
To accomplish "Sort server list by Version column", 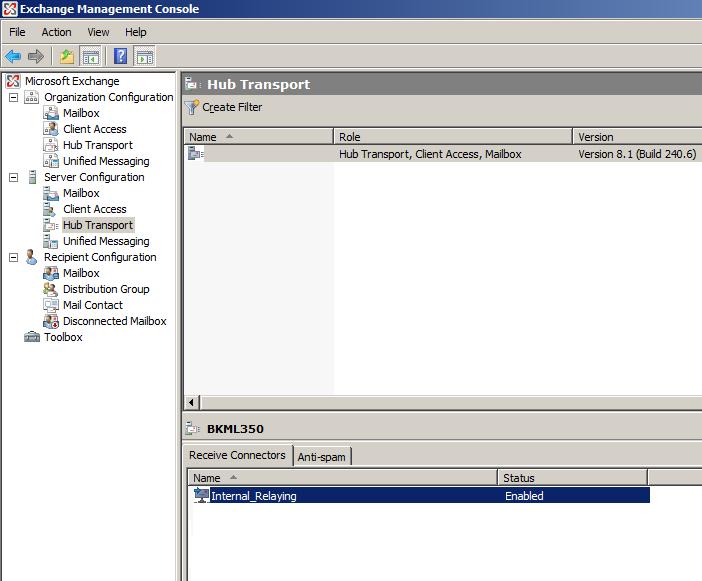I will pos(637,137).
